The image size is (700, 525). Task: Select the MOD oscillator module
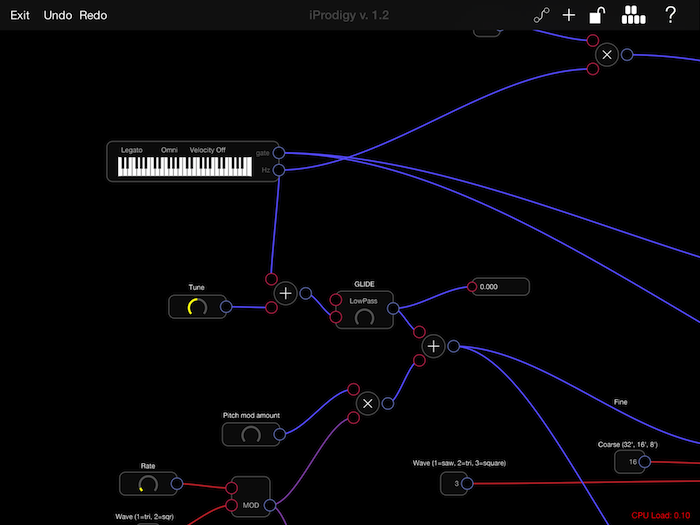tap(250, 496)
